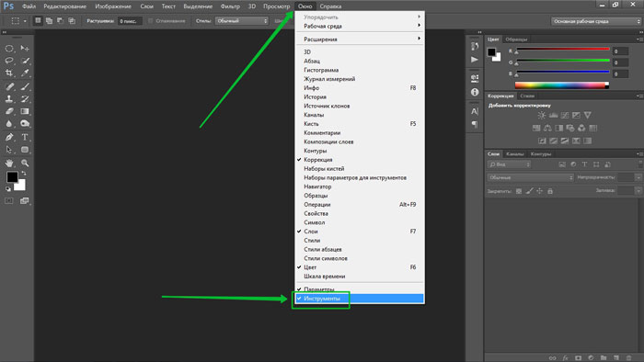This screenshot has height=362, width=644.
Task: Open the Файл menu
Action: pos(29,6)
